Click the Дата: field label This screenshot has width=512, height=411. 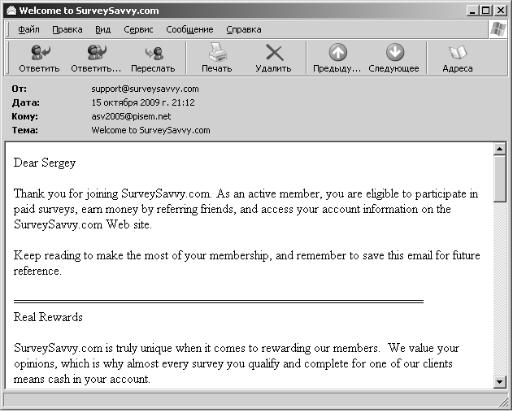point(25,103)
